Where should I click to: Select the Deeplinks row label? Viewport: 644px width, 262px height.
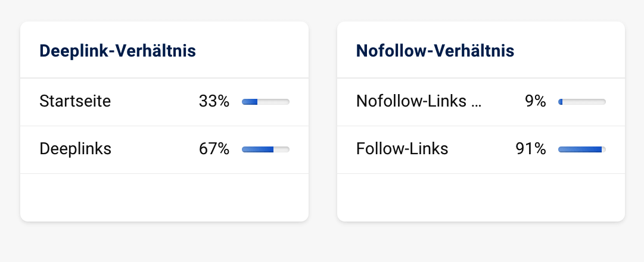[75, 149]
